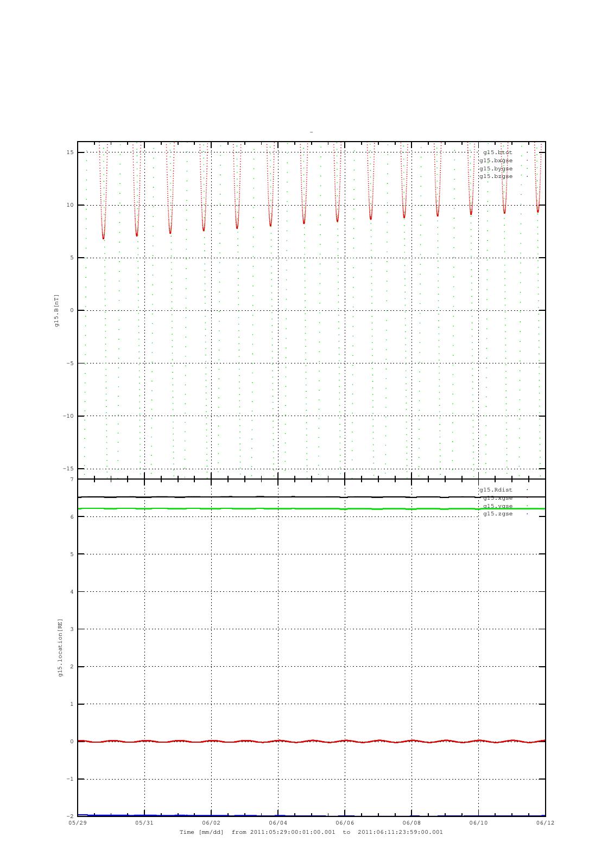
Task: Click the −1 tick on the location axis
Action: click(x=70, y=779)
